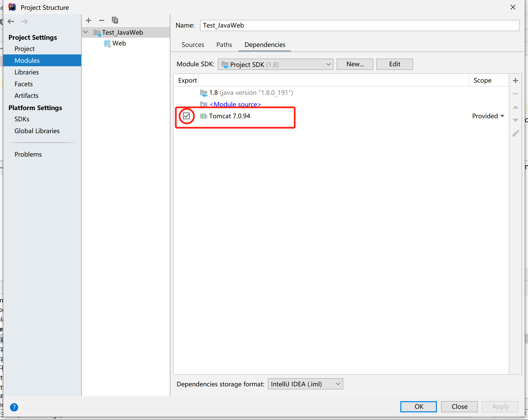528x420 pixels.
Task: Add a new module with plus icon
Action: click(x=89, y=20)
